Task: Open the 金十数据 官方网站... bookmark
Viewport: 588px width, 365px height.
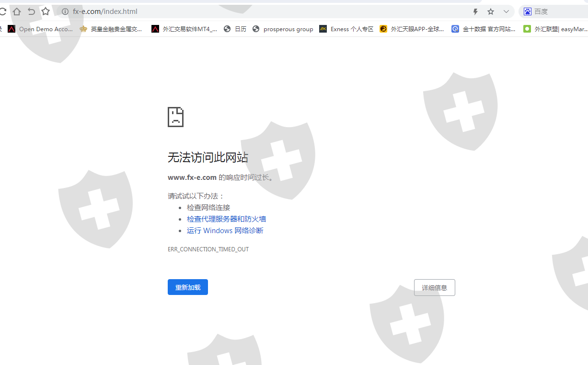Action: [x=484, y=29]
